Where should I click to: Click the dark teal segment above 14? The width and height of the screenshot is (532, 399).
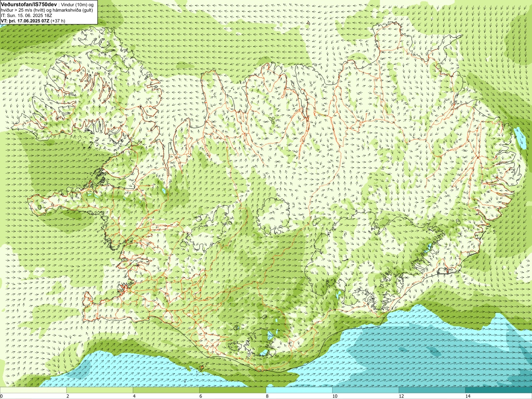pyautogui.click(x=499, y=390)
